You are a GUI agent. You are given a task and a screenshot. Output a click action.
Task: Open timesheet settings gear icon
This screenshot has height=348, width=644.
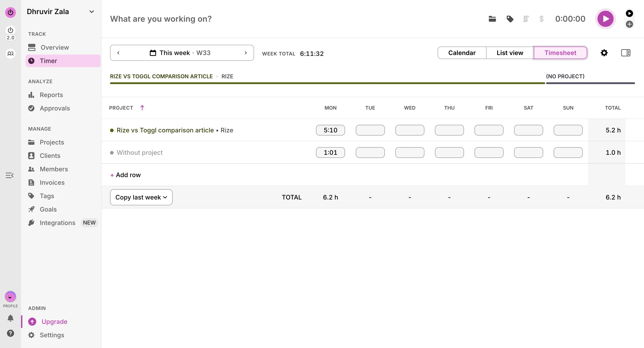[x=604, y=53]
